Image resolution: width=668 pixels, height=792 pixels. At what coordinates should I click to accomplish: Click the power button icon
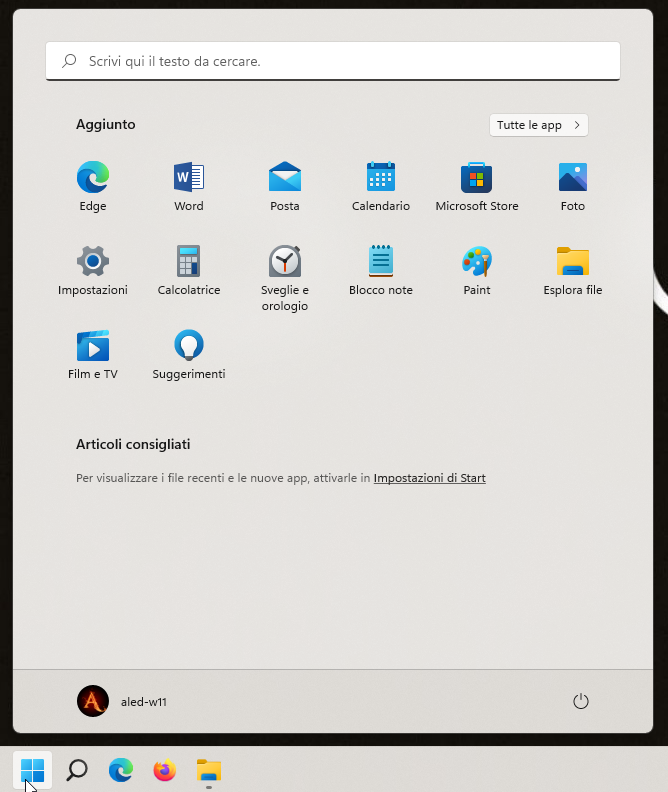pyautogui.click(x=581, y=701)
